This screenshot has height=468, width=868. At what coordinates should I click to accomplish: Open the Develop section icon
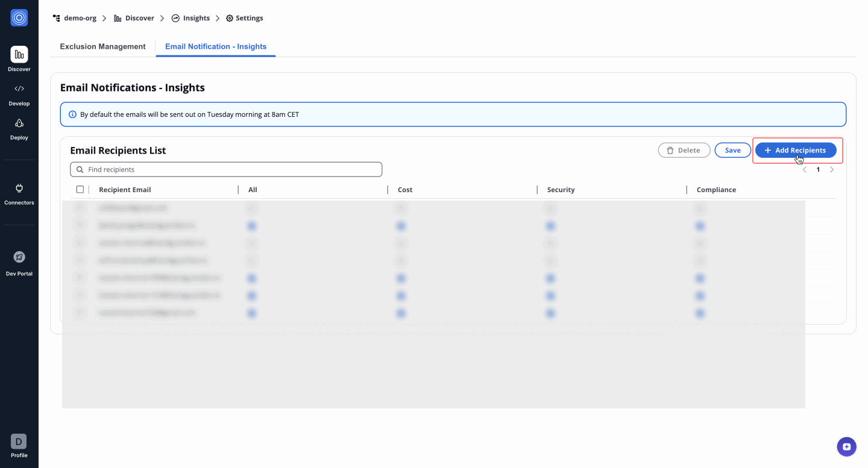(19, 93)
